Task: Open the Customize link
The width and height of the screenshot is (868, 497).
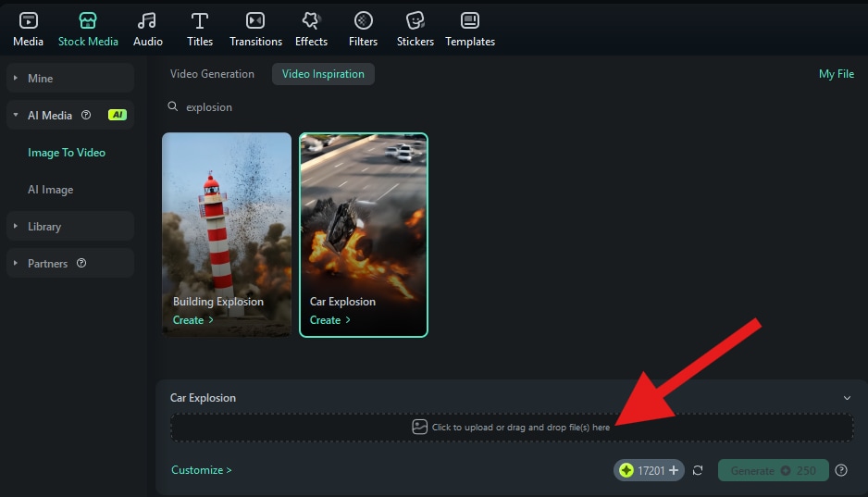Action: [202, 470]
